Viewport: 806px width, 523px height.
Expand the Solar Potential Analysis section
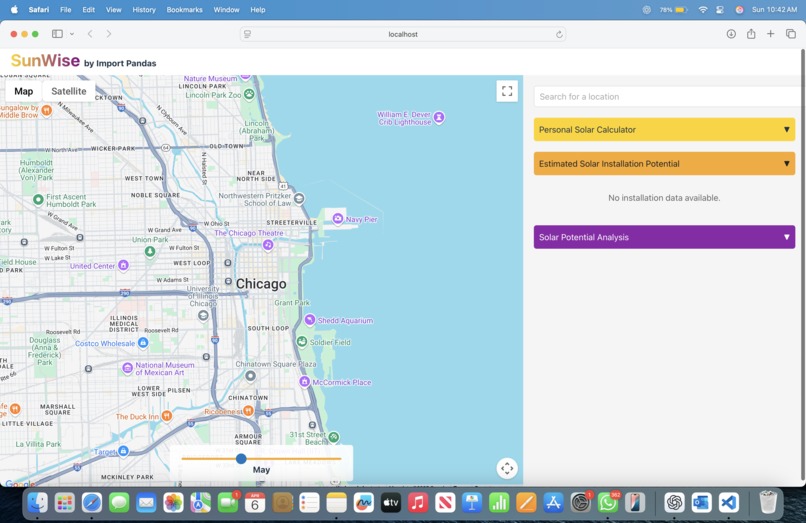[664, 237]
